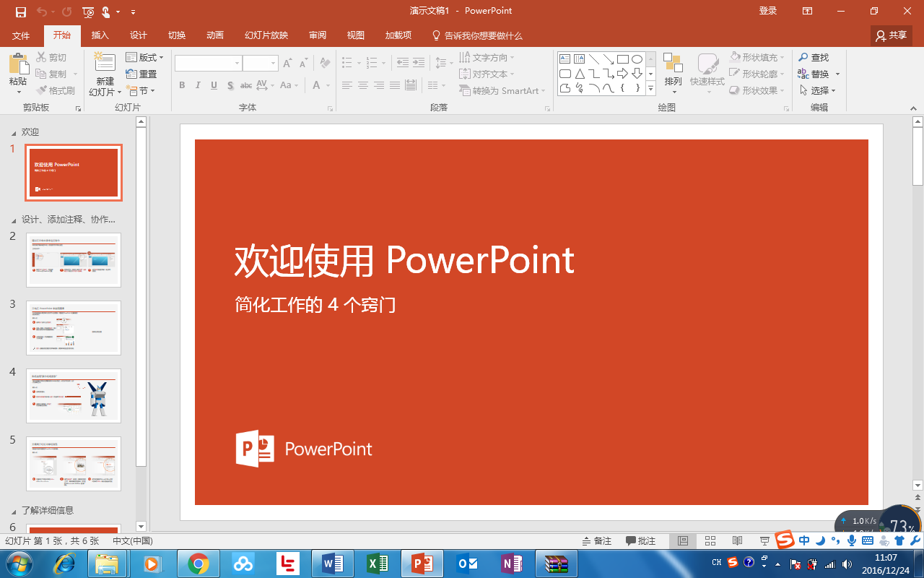Click the Save icon in quick access toolbar

coord(21,12)
